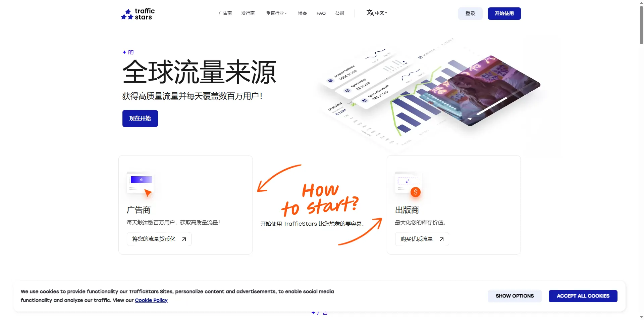644x320 pixels.
Task: Open the Cookie Policy link
Action: (151, 300)
